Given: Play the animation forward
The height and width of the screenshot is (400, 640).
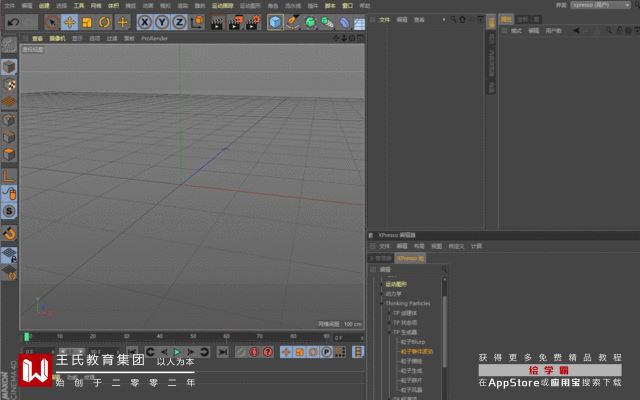Looking at the screenshot, I should coord(177,352).
